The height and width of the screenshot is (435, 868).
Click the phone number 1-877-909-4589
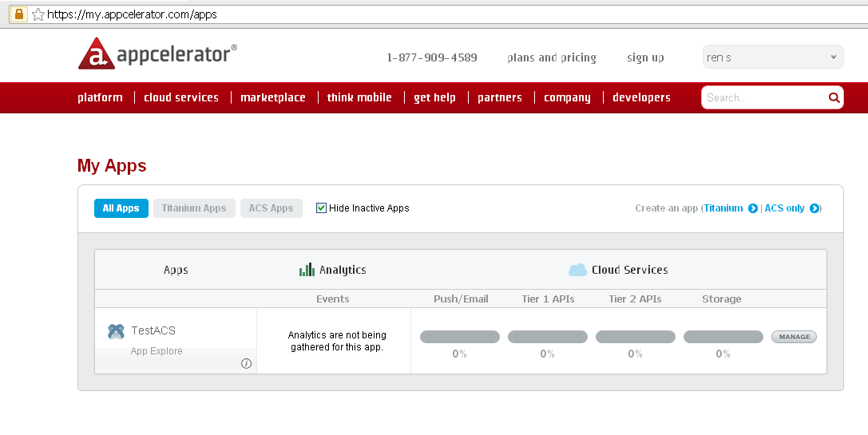click(432, 57)
